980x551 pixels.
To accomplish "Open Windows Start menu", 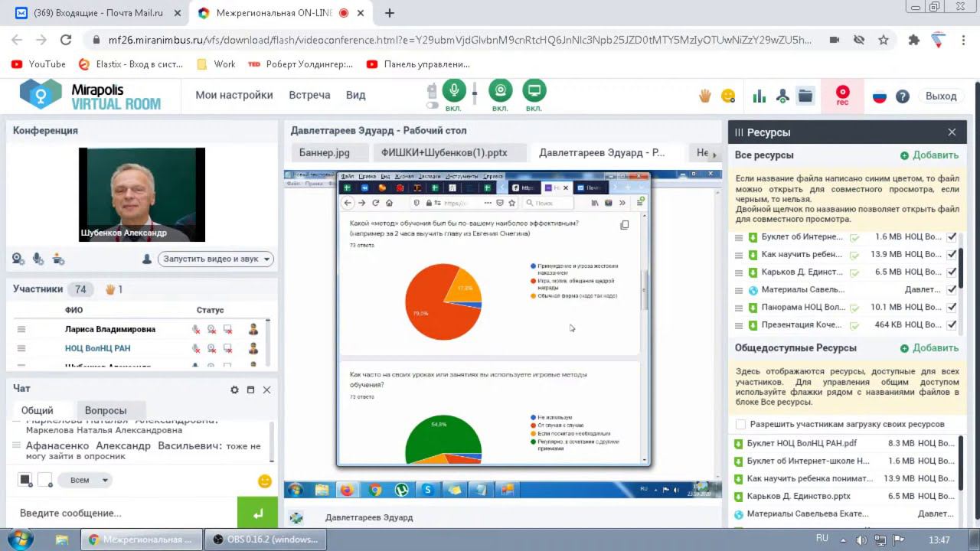I will pos(19,540).
